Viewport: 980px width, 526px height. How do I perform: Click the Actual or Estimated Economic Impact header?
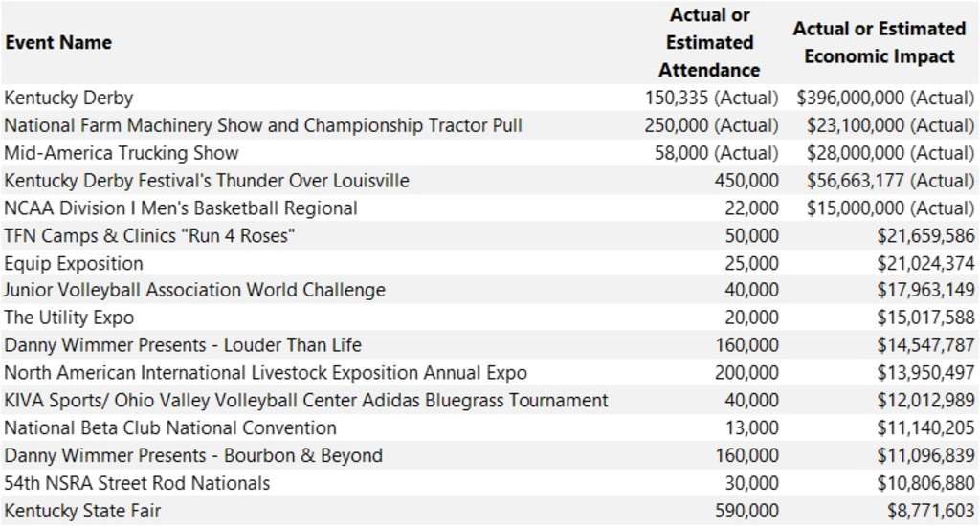(879, 43)
